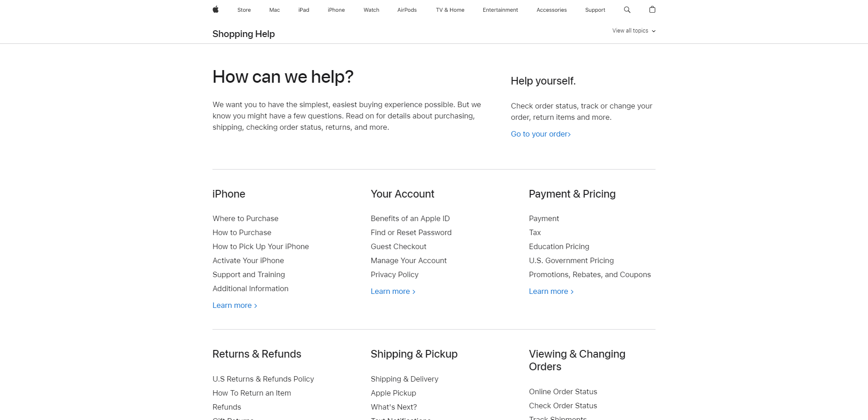Click the Apple logo icon
This screenshot has height=420, width=868.
pos(216,9)
